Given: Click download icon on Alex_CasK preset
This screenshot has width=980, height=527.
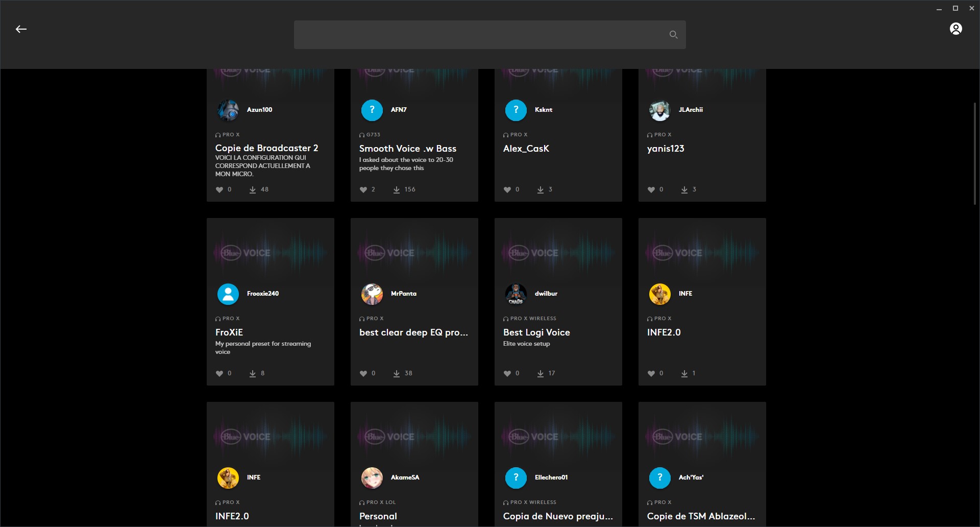Looking at the screenshot, I should (x=541, y=189).
